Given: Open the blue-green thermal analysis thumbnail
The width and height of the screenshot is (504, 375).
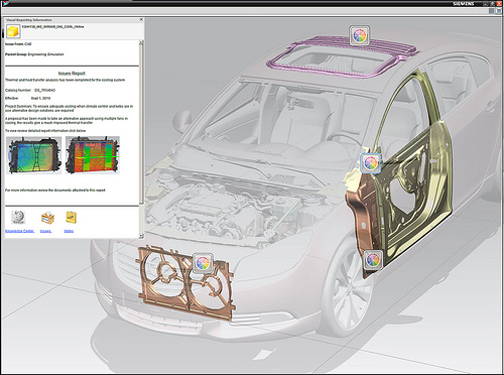Looking at the screenshot, I should coord(34,155).
